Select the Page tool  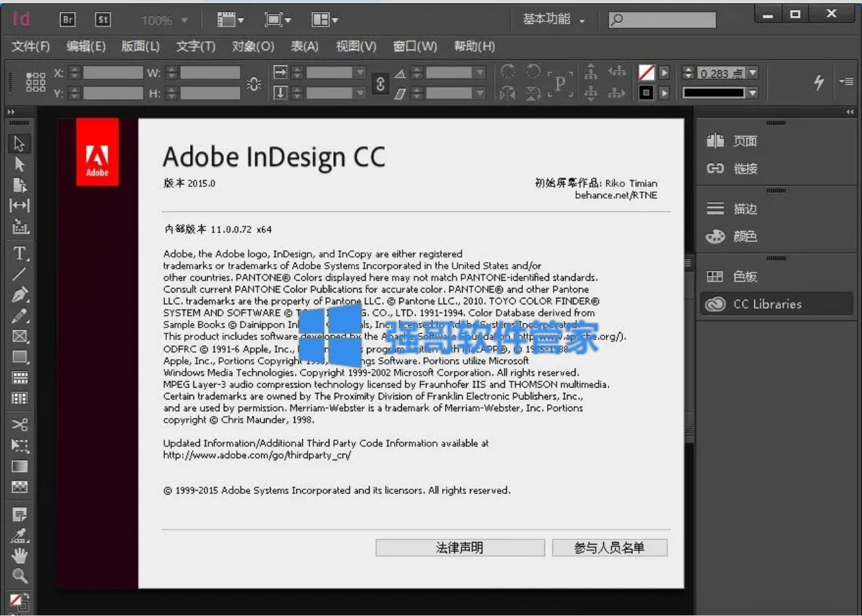pos(19,184)
